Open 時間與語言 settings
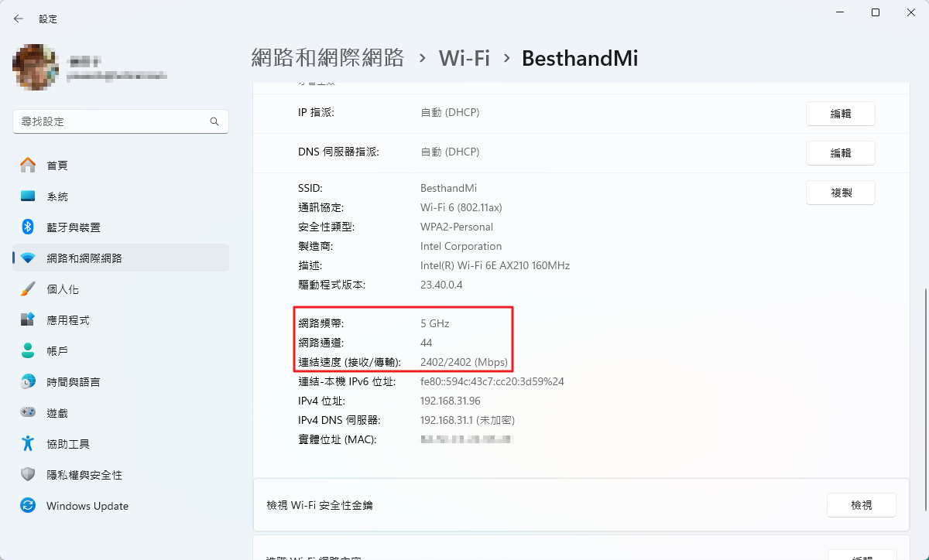 click(x=73, y=382)
